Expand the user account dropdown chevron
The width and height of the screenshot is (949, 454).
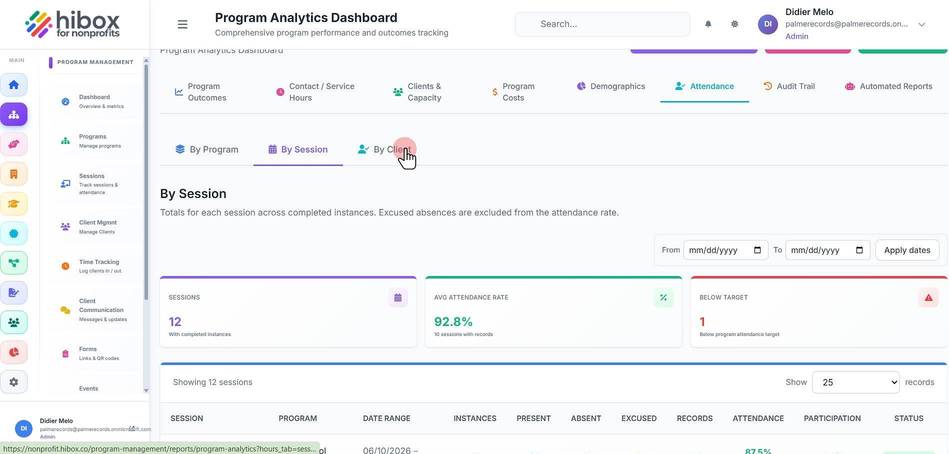point(921,25)
